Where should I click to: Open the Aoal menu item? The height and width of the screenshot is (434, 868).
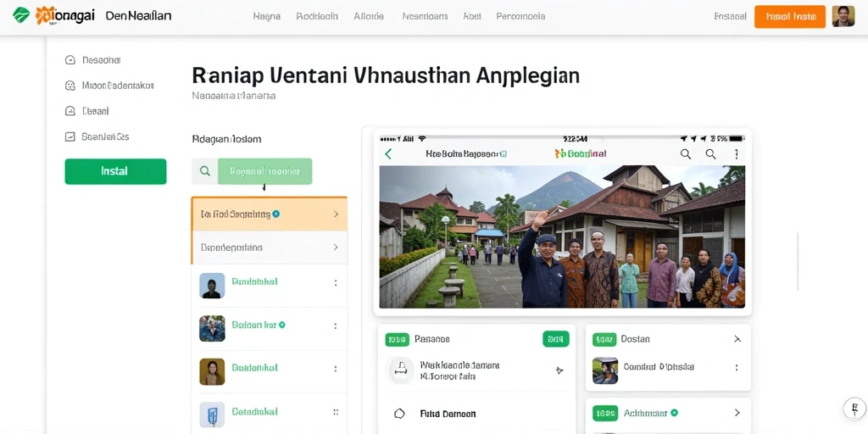(471, 17)
